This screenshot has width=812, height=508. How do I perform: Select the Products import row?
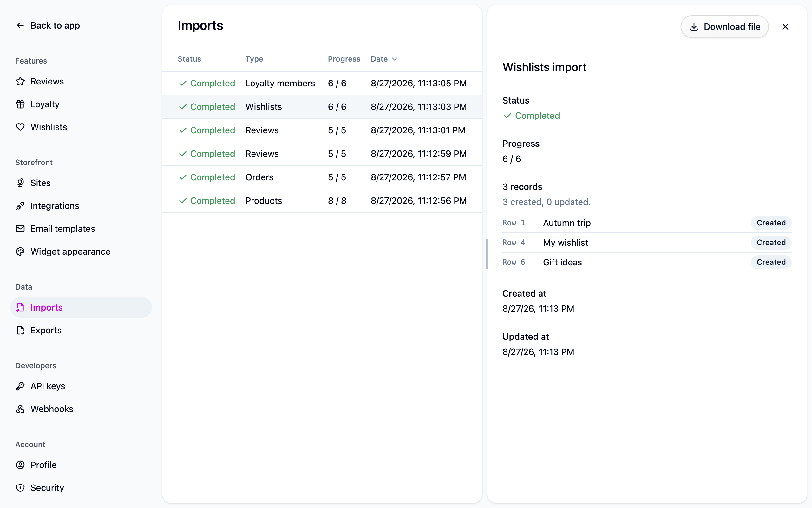pyautogui.click(x=322, y=201)
